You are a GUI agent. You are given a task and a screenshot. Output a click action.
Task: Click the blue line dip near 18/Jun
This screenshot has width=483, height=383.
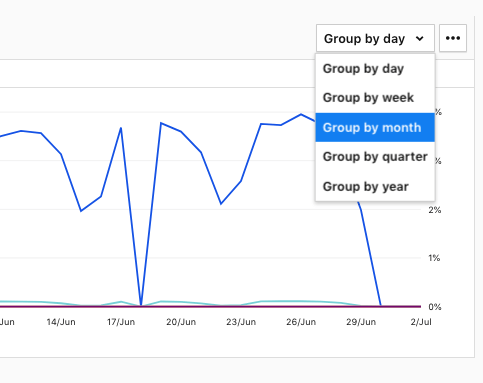click(141, 303)
